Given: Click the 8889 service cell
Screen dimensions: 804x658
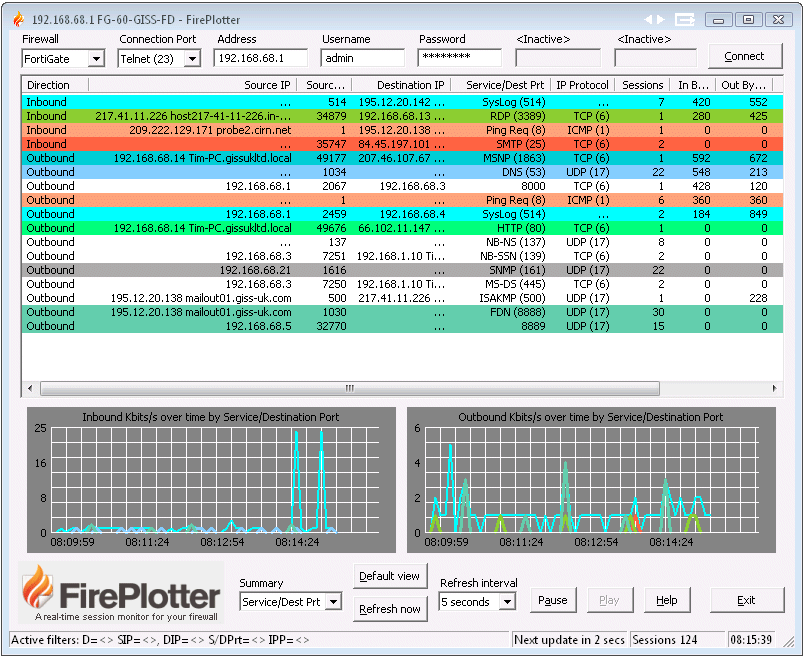Looking at the screenshot, I should point(533,326).
